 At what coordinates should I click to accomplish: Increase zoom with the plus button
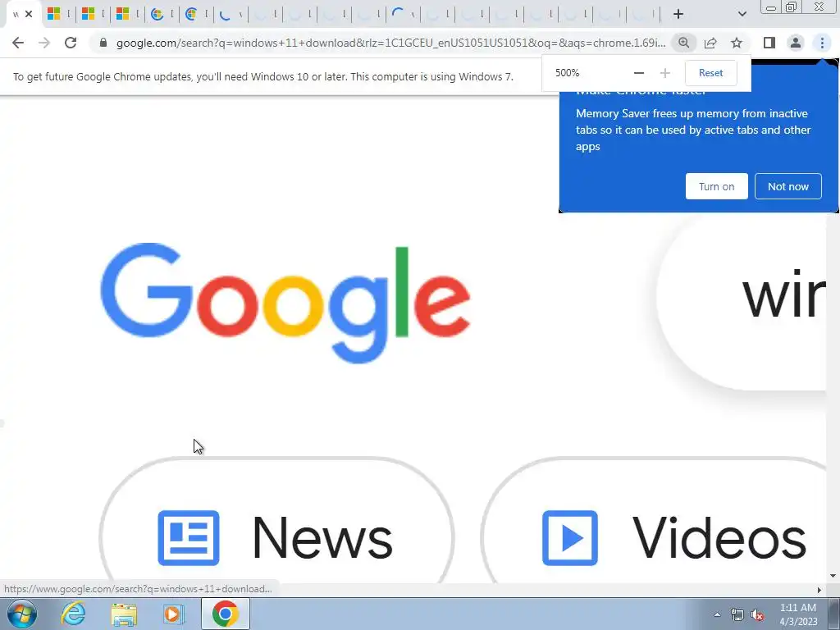click(x=664, y=73)
